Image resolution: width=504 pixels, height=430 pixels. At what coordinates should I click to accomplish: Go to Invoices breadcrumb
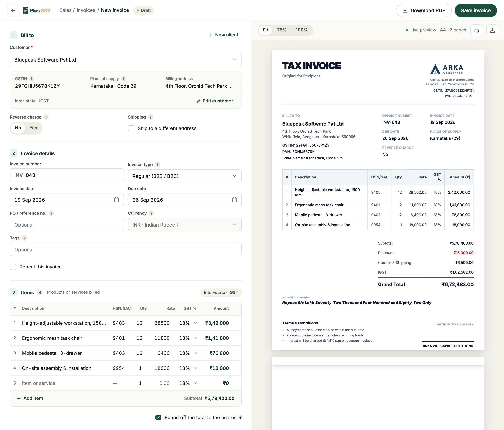[x=86, y=10]
